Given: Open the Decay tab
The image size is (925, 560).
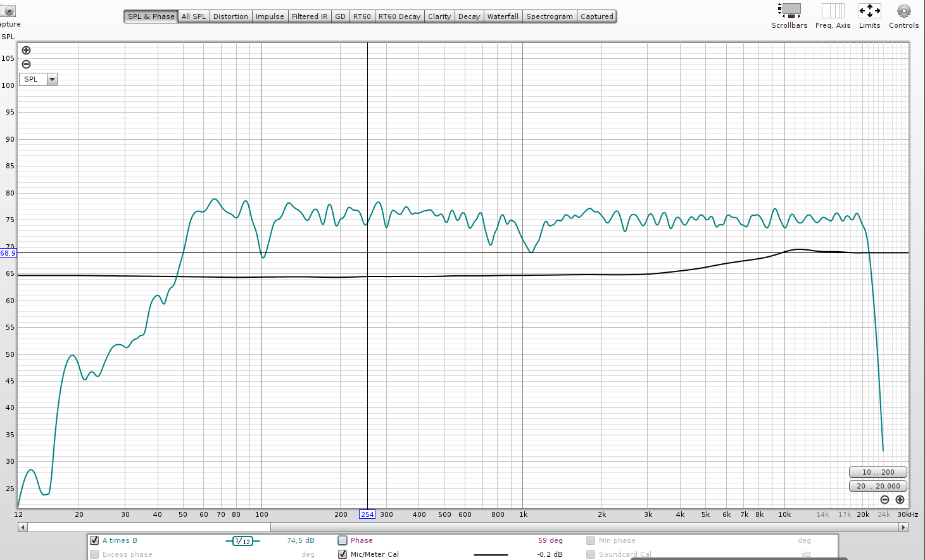Looking at the screenshot, I should click(x=469, y=16).
